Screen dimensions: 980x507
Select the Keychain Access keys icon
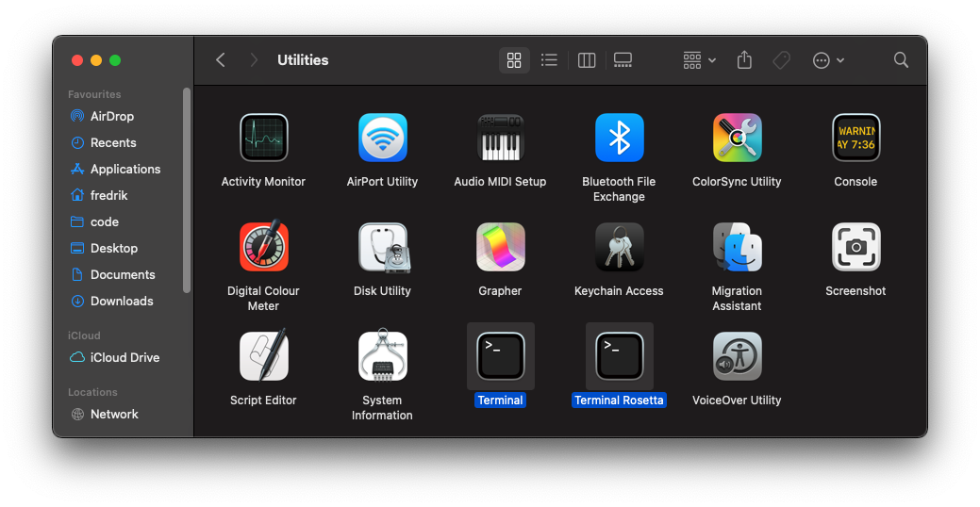click(620, 247)
